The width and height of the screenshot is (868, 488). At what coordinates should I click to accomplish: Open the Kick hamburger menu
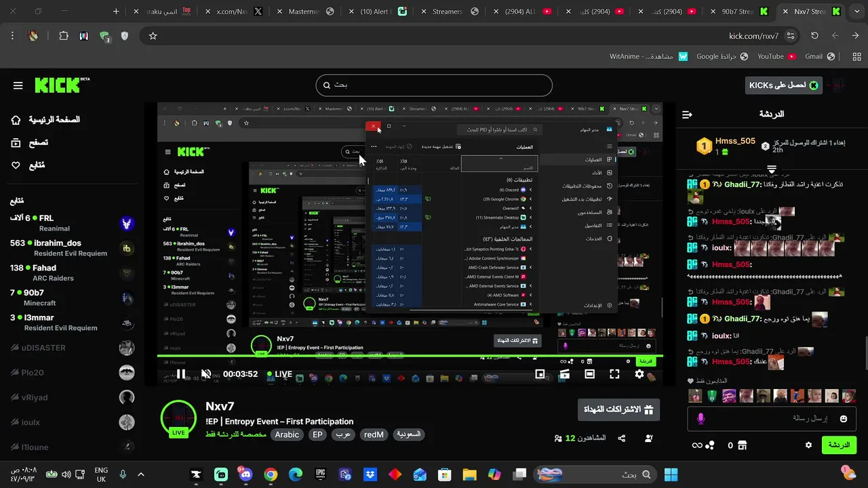click(x=18, y=85)
